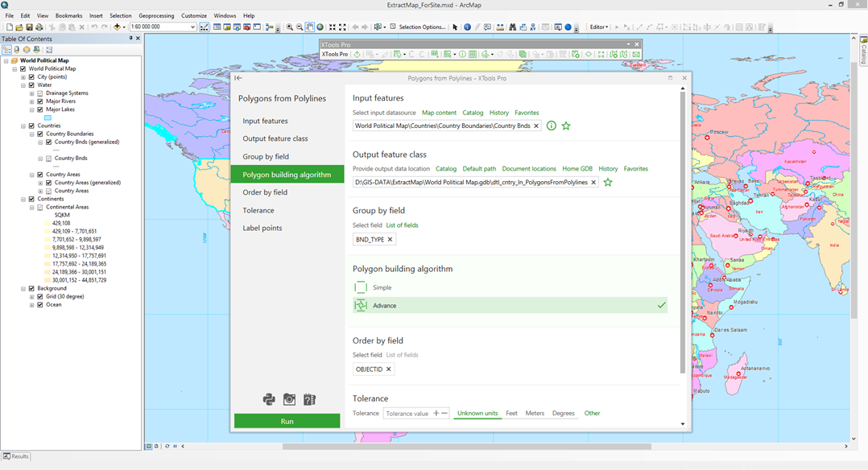868x470 pixels.
Task: Click the camera snapshot icon above Run
Action: (289, 399)
